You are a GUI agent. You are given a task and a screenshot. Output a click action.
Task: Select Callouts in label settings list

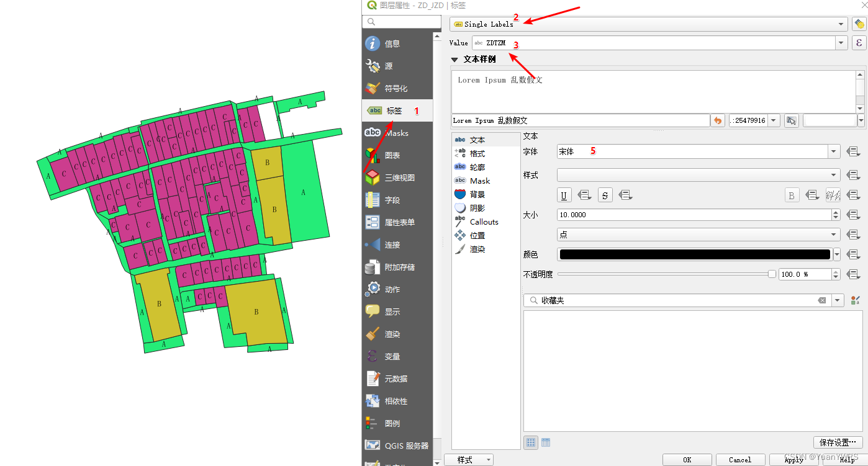[486, 222]
